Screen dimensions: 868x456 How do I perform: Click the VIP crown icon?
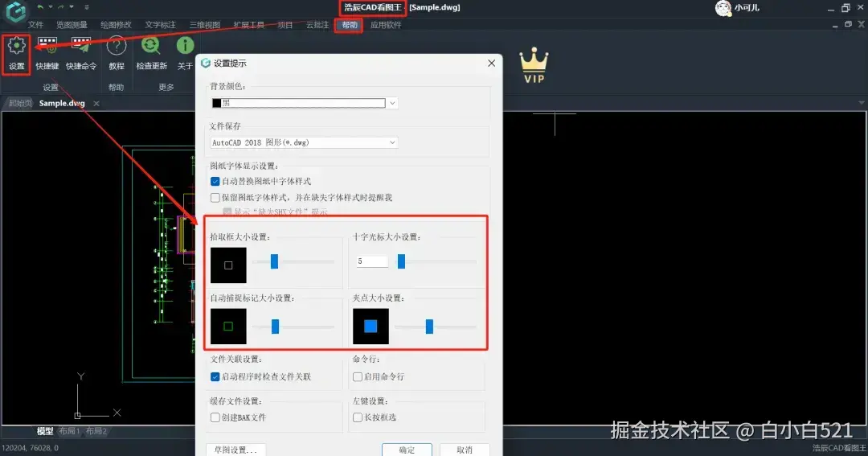point(534,65)
